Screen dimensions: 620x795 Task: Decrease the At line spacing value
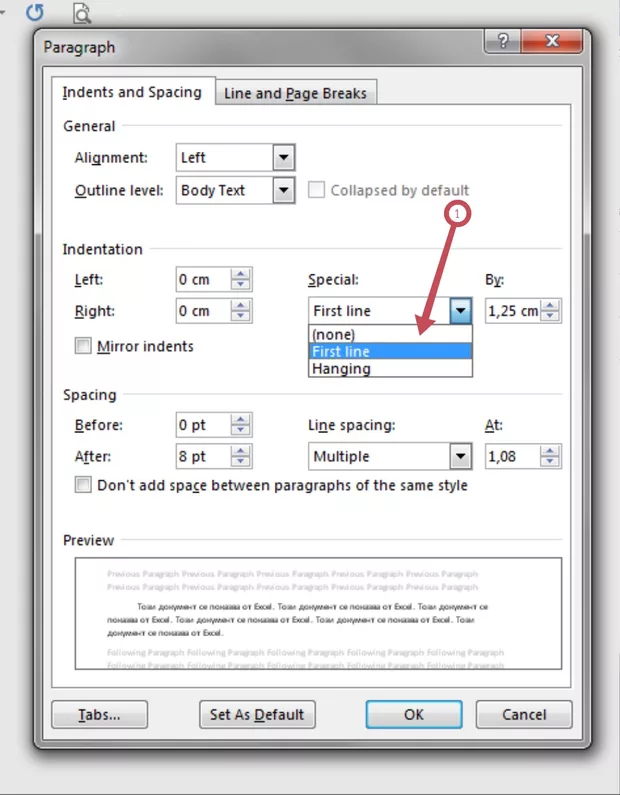550,462
